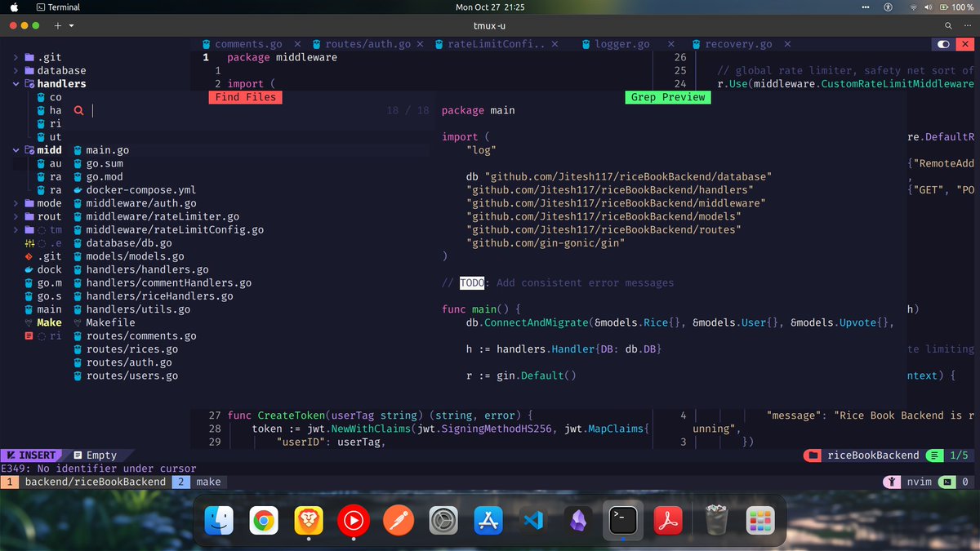Select routes/users.go in the results
This screenshot has height=551, width=980.
tap(131, 375)
